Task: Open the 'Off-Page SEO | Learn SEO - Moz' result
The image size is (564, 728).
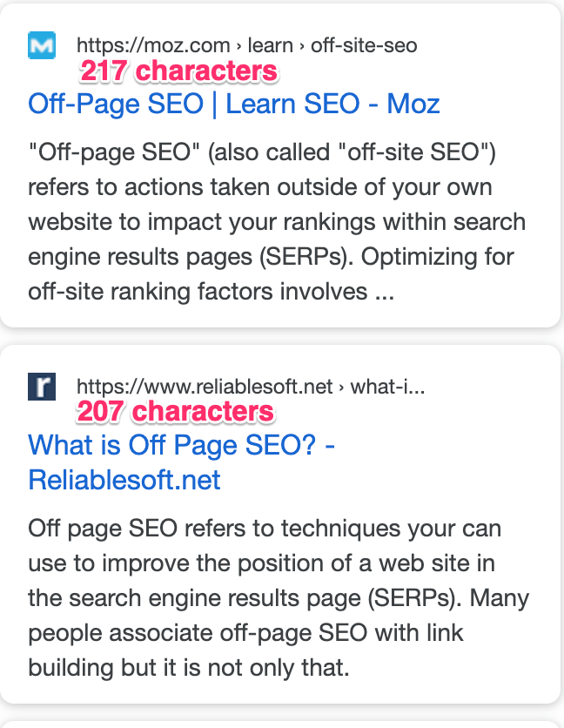Action: click(x=233, y=104)
